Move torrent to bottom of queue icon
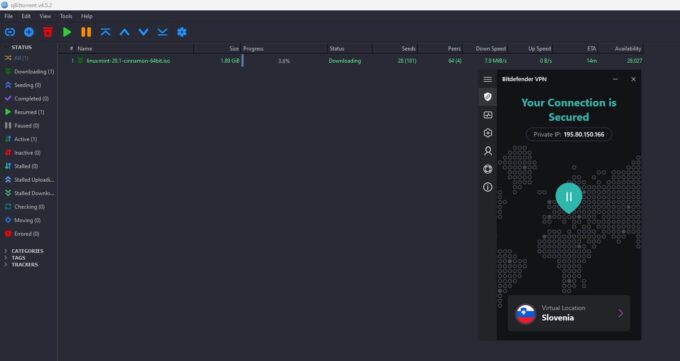 (162, 32)
